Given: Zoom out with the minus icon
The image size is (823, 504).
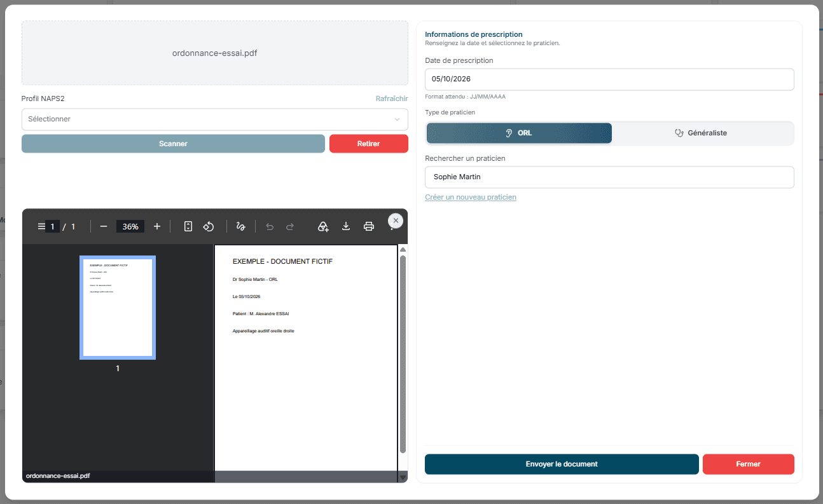Looking at the screenshot, I should (x=104, y=226).
